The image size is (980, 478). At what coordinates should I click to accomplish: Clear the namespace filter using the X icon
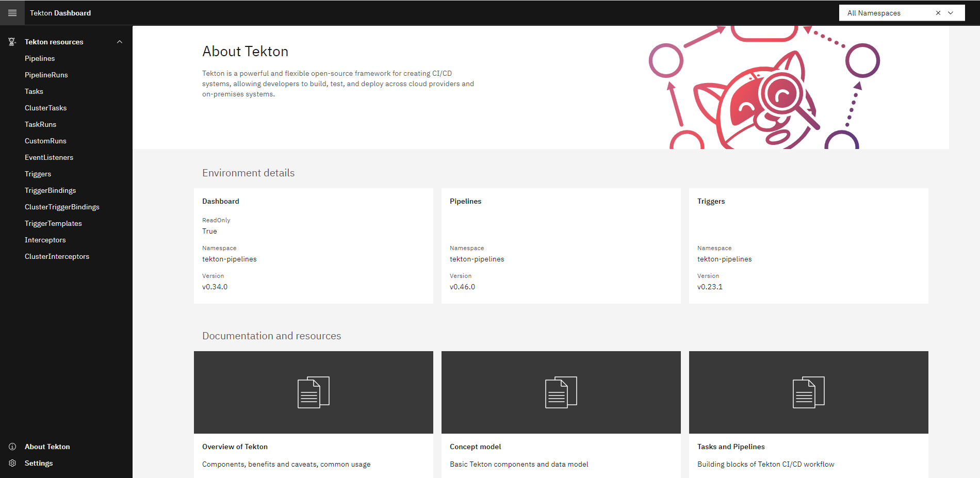(x=938, y=12)
